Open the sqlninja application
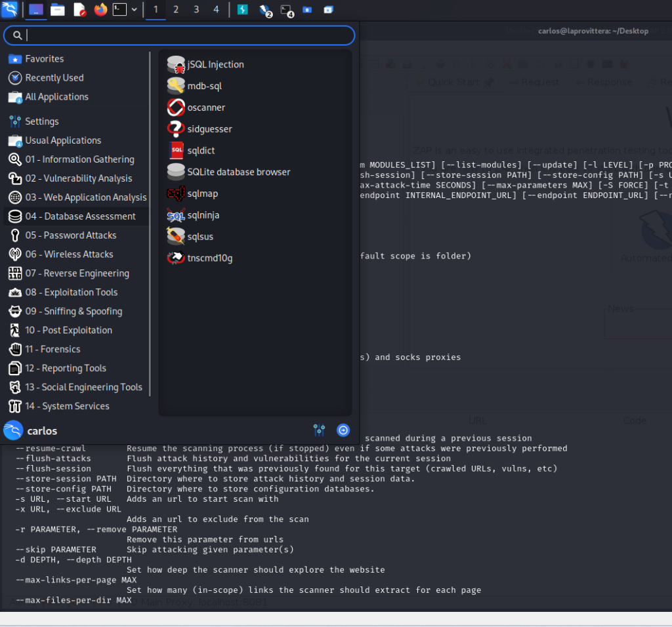Screen dimensions: 672x627 (x=203, y=215)
